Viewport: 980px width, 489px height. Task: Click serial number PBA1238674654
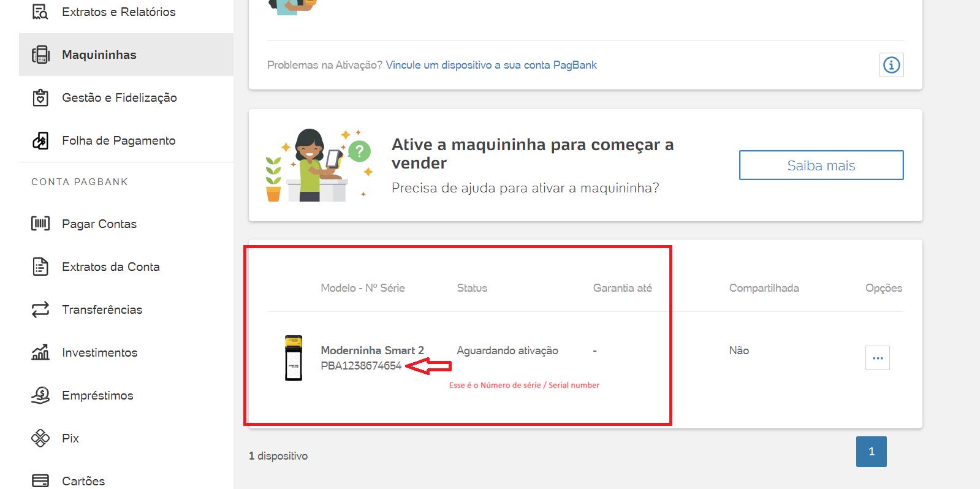tap(361, 366)
